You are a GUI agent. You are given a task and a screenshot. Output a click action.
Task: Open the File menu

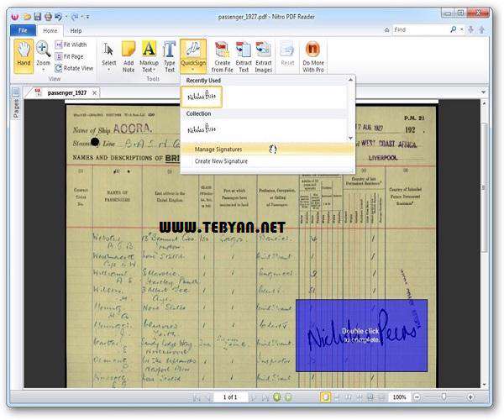tap(23, 30)
